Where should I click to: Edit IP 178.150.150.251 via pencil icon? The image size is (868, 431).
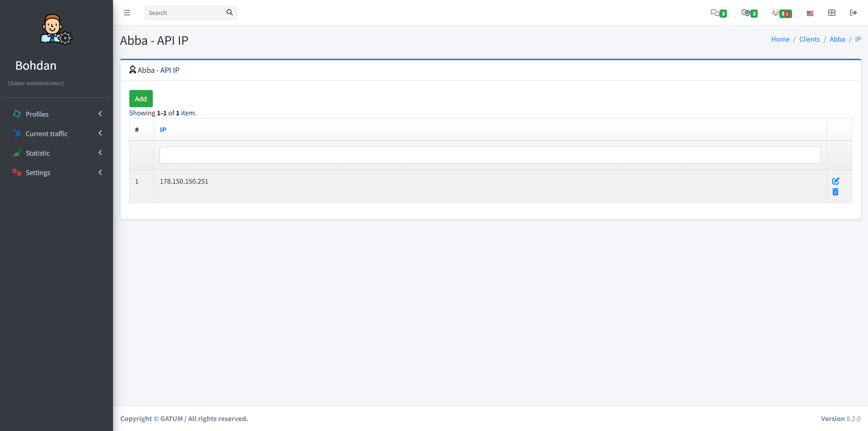(835, 181)
